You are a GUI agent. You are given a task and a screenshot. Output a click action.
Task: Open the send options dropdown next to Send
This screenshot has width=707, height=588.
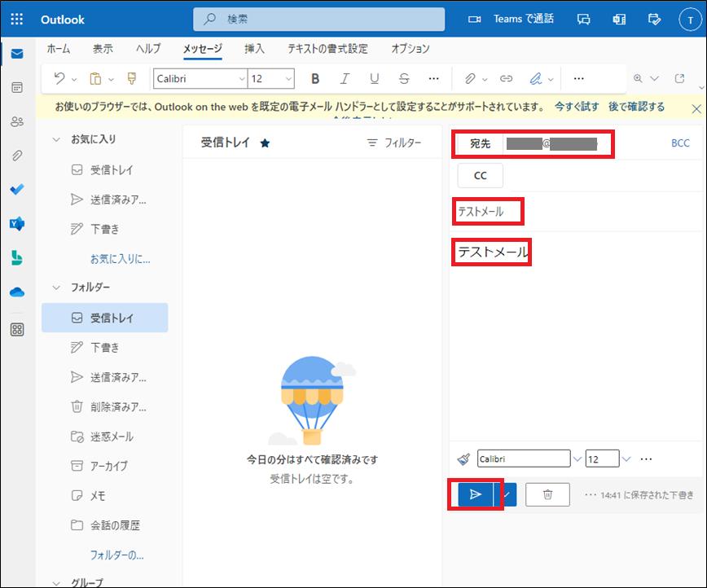click(x=507, y=494)
